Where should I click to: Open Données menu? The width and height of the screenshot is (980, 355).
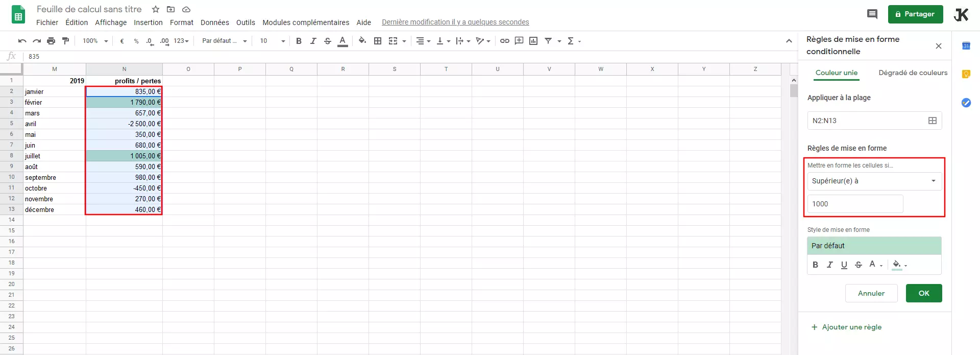coord(215,22)
